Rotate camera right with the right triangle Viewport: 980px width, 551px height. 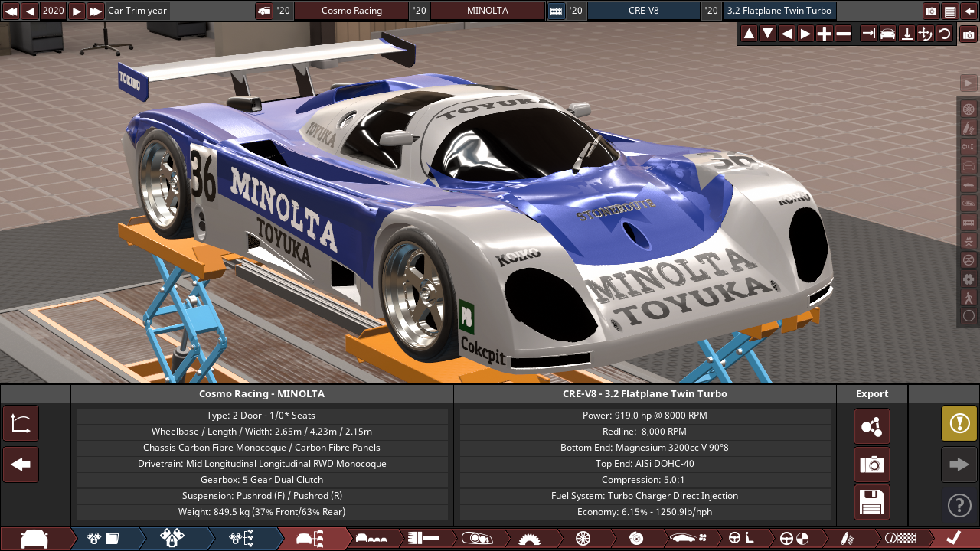(805, 34)
